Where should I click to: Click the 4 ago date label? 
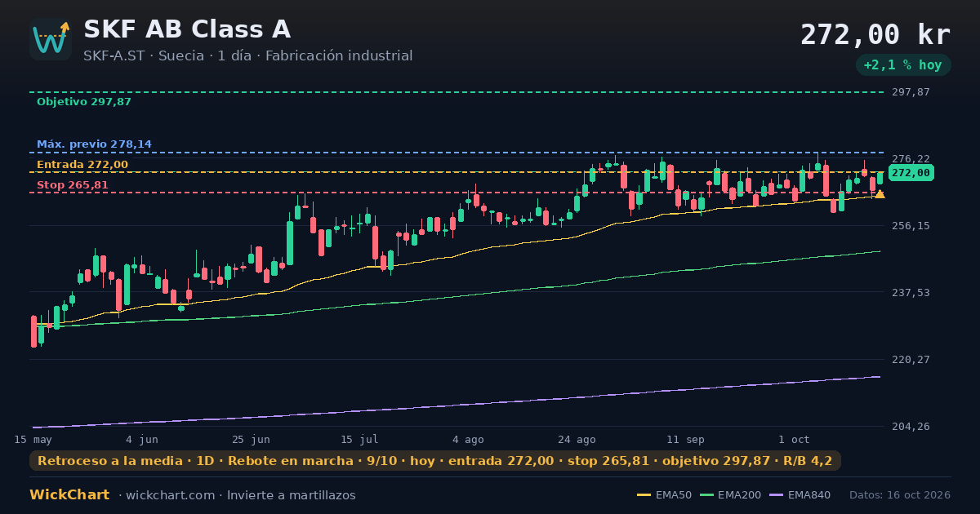coord(468,439)
